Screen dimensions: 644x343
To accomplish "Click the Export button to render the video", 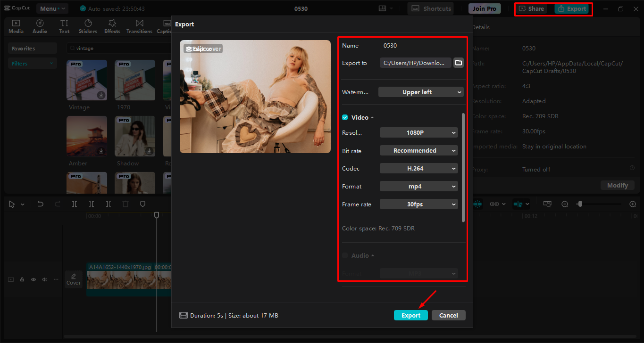I will point(410,315).
